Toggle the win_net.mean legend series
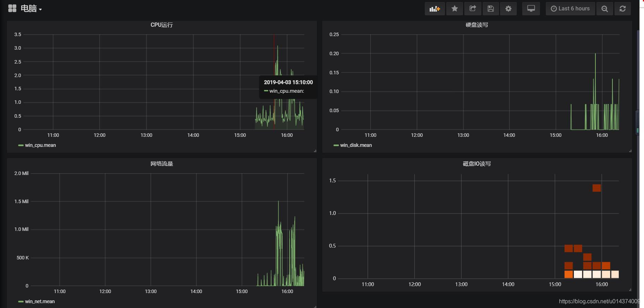The height and width of the screenshot is (308, 644). [x=40, y=301]
